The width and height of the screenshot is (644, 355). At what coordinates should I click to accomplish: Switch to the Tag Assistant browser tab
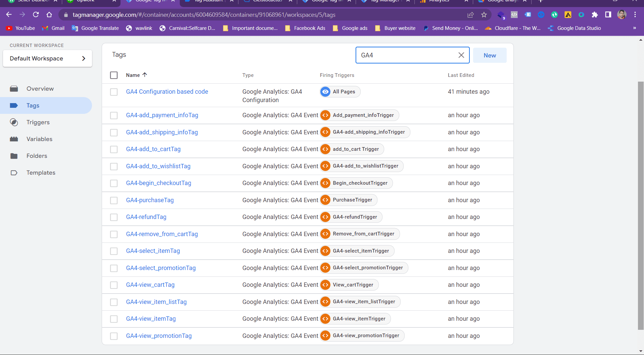[x=206, y=1]
